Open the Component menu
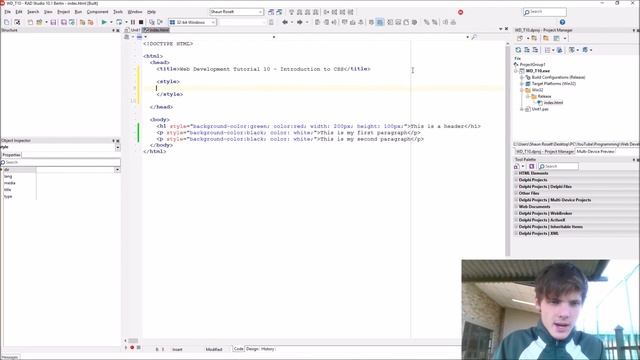Viewport: 640px width, 360px height. click(x=98, y=12)
